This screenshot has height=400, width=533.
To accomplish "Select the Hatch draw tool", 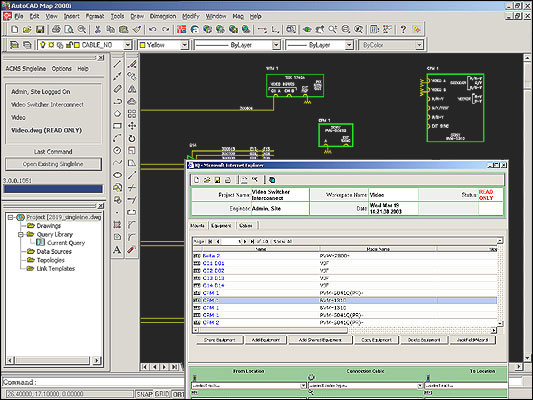I will pos(117,225).
